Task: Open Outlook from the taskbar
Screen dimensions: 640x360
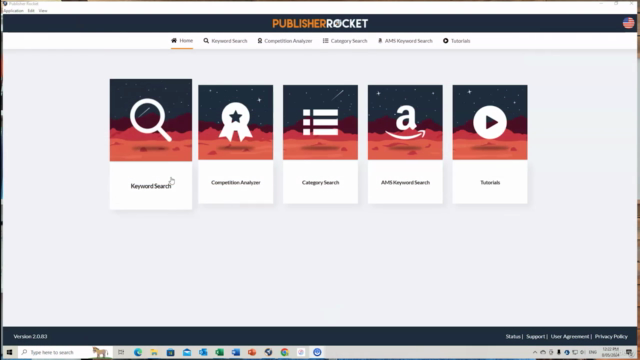Action: click(203, 352)
